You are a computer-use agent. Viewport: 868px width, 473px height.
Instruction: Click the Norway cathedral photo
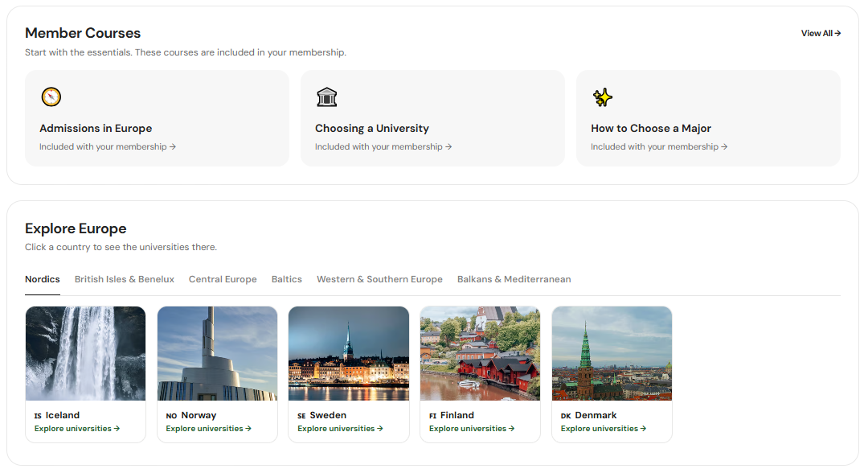[217, 353]
